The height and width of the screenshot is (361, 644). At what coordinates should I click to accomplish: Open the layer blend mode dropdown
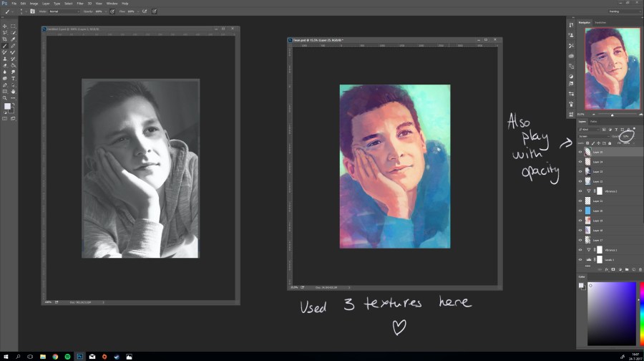tap(592, 135)
